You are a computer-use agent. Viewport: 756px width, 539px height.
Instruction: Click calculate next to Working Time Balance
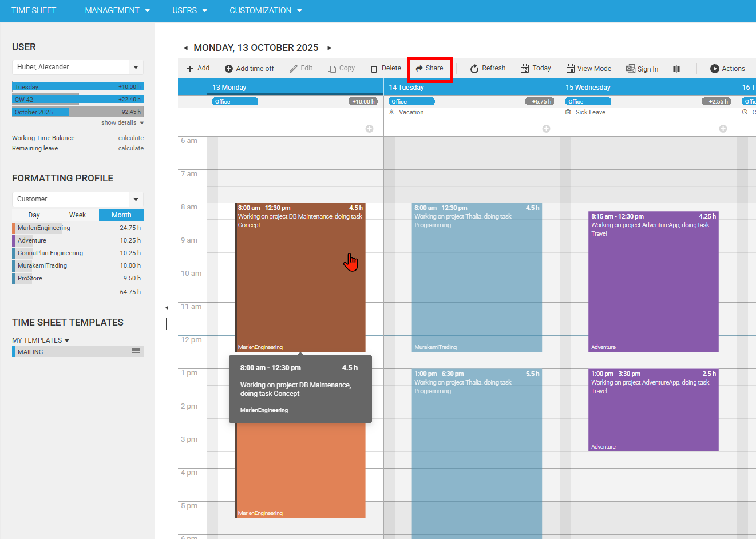coord(130,138)
